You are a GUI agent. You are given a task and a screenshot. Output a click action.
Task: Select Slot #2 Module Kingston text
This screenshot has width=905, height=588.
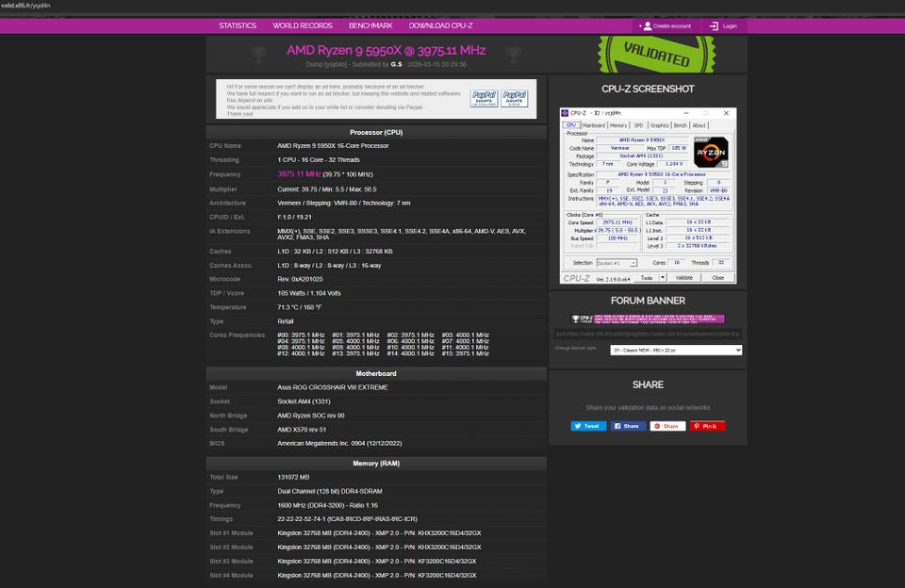click(379, 547)
